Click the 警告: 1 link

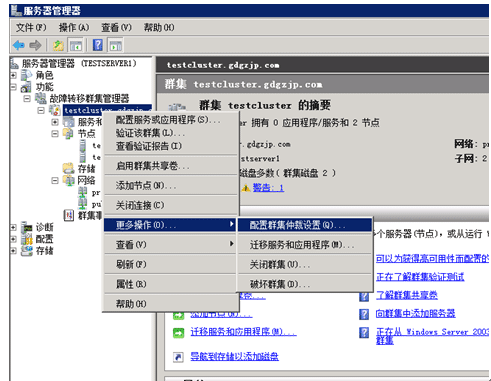point(268,188)
